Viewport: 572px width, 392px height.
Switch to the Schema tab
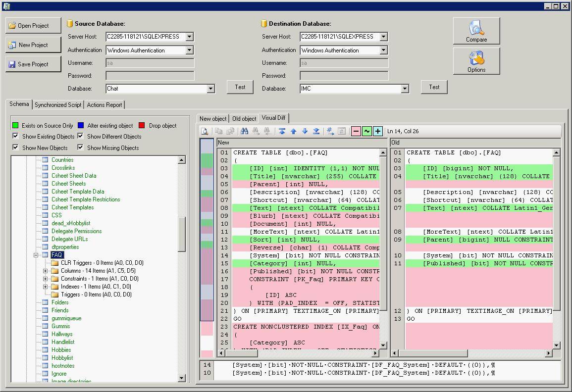click(19, 104)
